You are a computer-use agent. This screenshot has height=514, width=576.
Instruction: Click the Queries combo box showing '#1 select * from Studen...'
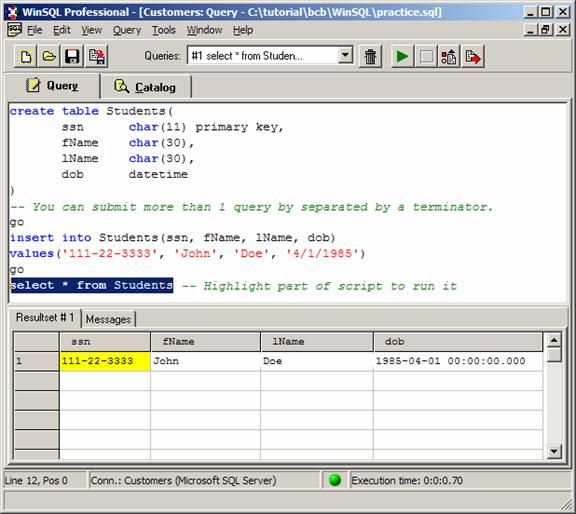point(270,55)
